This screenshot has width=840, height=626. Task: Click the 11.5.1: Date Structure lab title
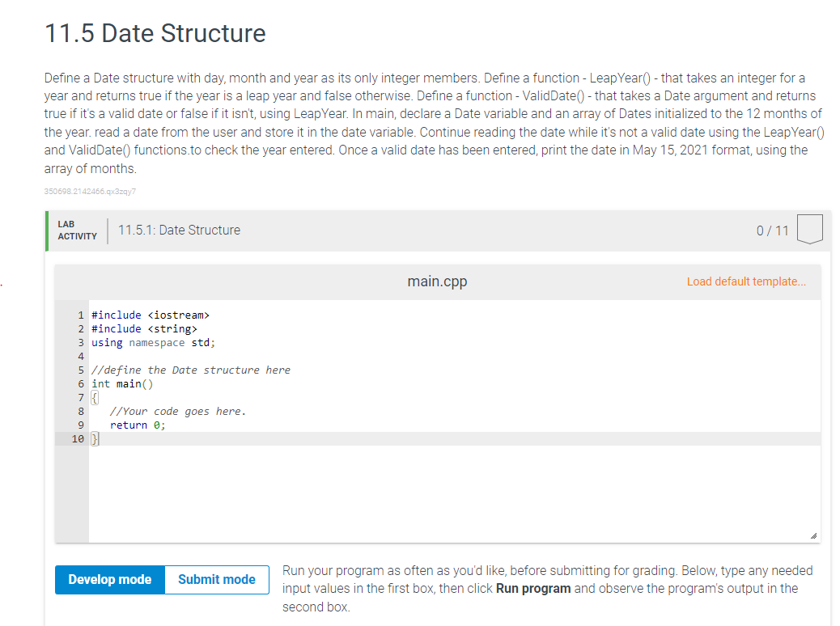coord(180,230)
